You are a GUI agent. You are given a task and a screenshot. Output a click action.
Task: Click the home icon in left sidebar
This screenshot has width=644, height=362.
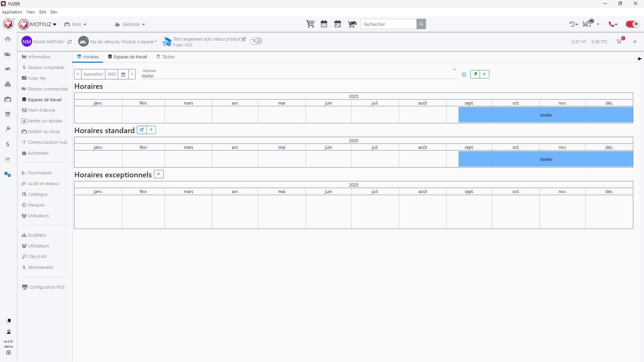tap(8, 39)
